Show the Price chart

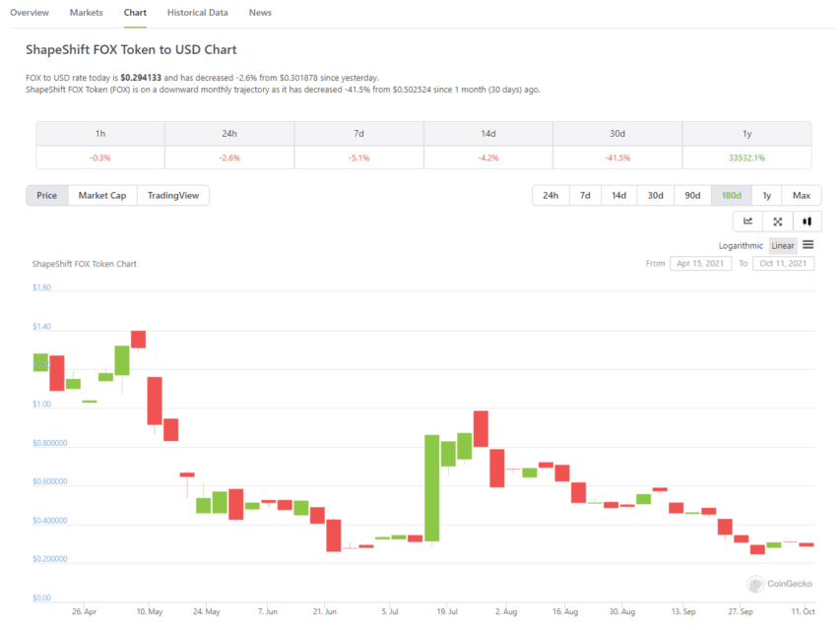click(x=47, y=196)
